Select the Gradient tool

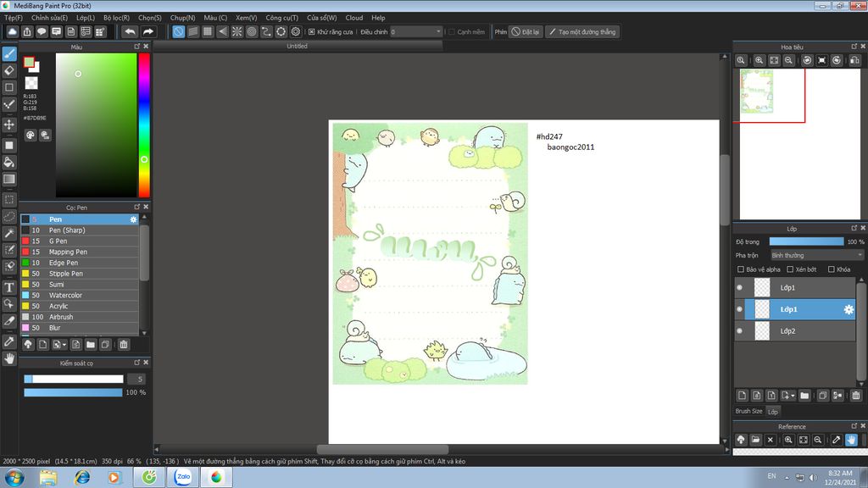click(9, 179)
